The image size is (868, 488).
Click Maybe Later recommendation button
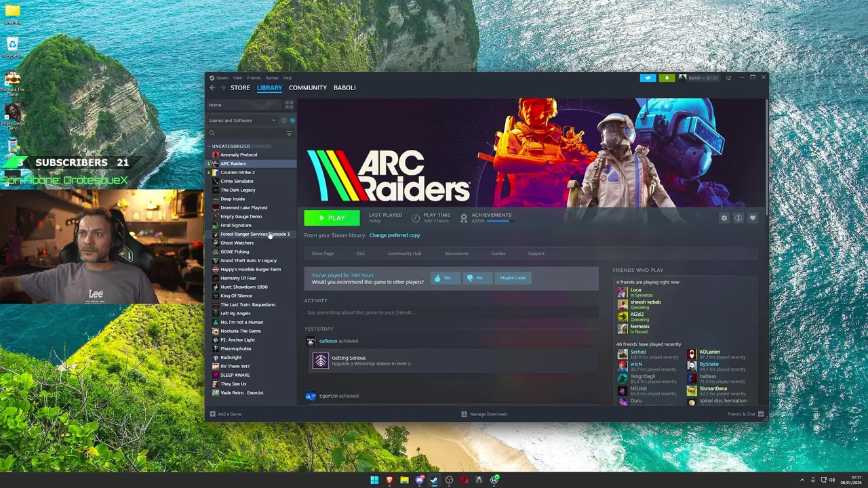[x=513, y=278]
